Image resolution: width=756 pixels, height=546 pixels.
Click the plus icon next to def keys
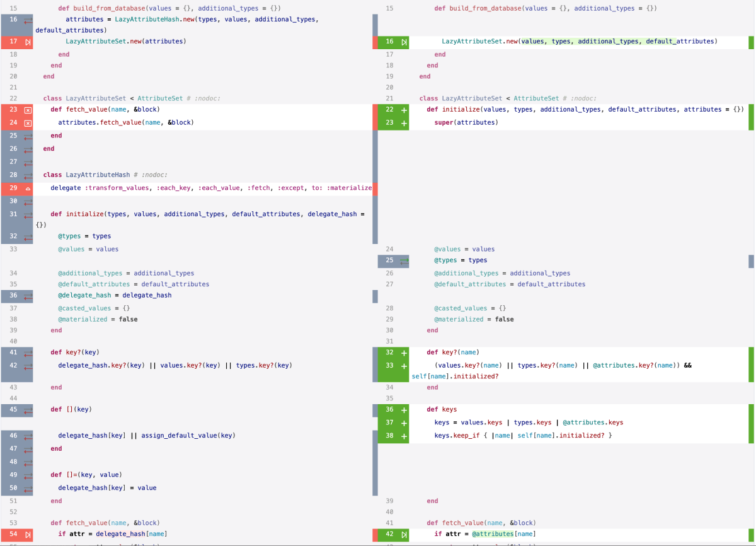pyautogui.click(x=404, y=410)
